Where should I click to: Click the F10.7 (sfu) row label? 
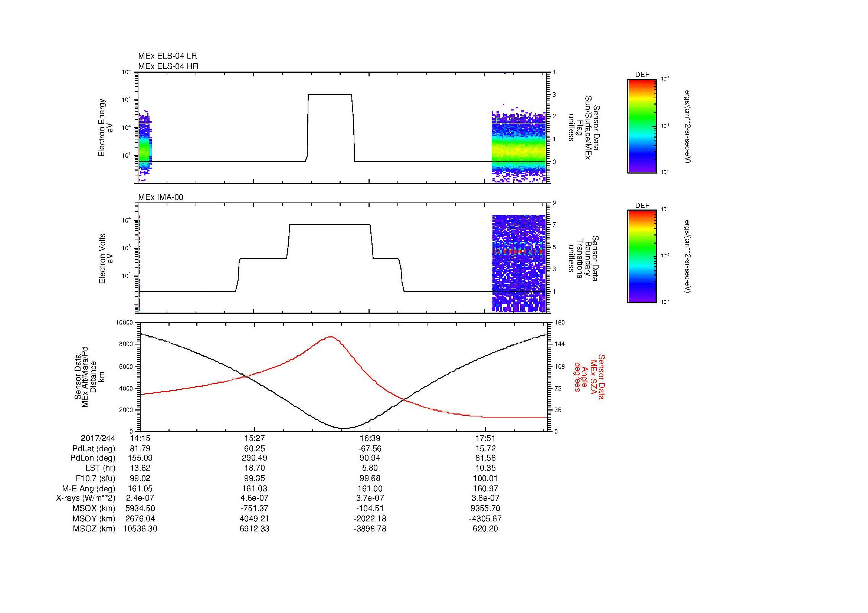coord(95,478)
